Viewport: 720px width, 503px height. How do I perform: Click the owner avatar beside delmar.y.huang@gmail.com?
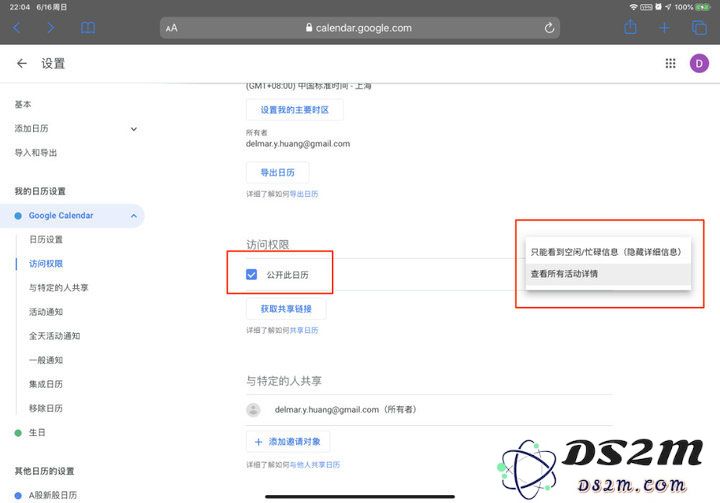click(x=253, y=410)
